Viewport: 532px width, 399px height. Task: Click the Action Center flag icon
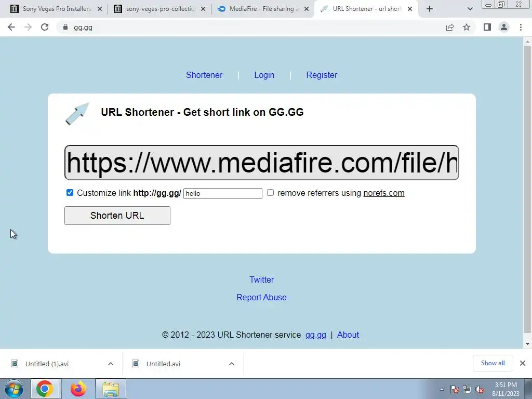coord(455,389)
